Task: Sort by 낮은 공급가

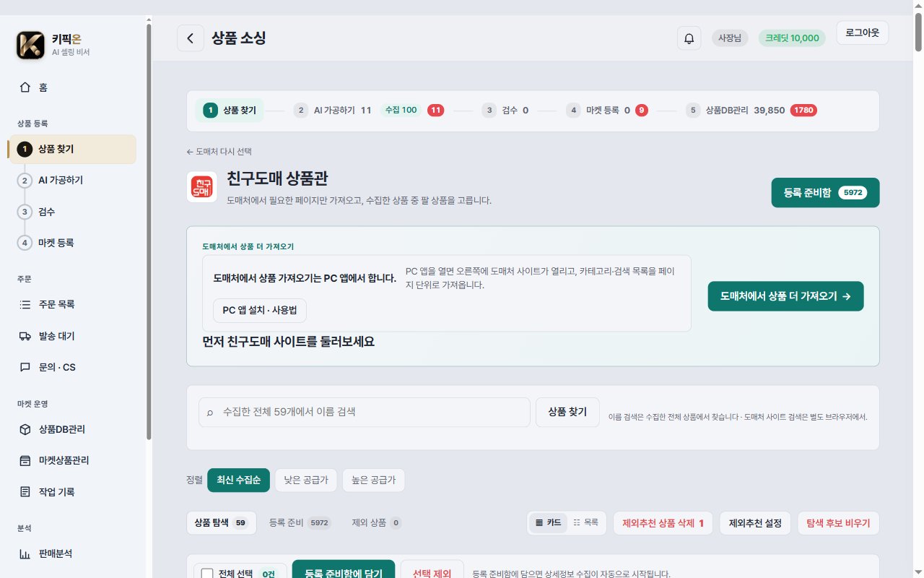Action: pos(305,480)
